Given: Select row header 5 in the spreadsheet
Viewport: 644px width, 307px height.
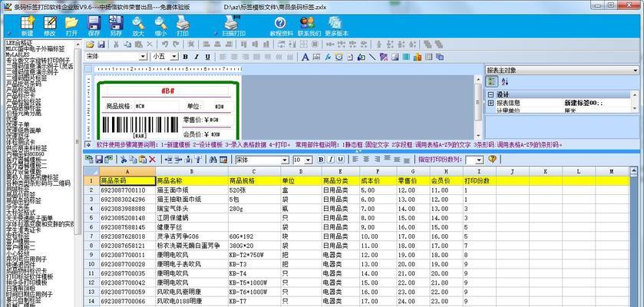Looking at the screenshot, I should tap(91, 217).
